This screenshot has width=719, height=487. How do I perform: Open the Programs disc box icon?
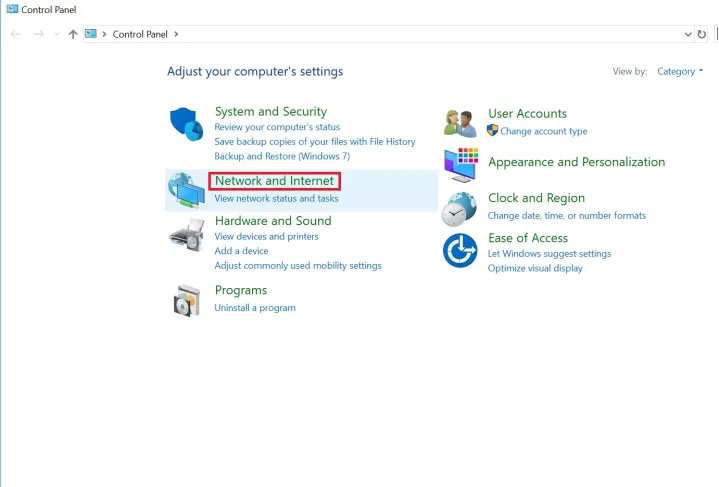(x=187, y=301)
